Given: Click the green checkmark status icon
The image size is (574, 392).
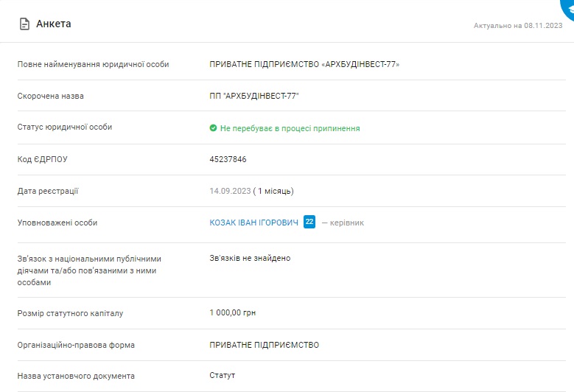Looking at the screenshot, I should (x=213, y=128).
